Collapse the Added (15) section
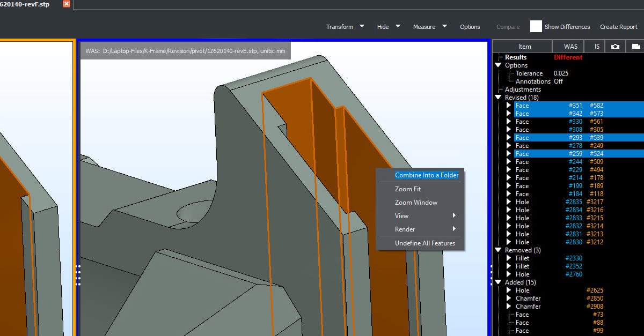Image resolution: width=644 pixels, height=336 pixels. 498,282
